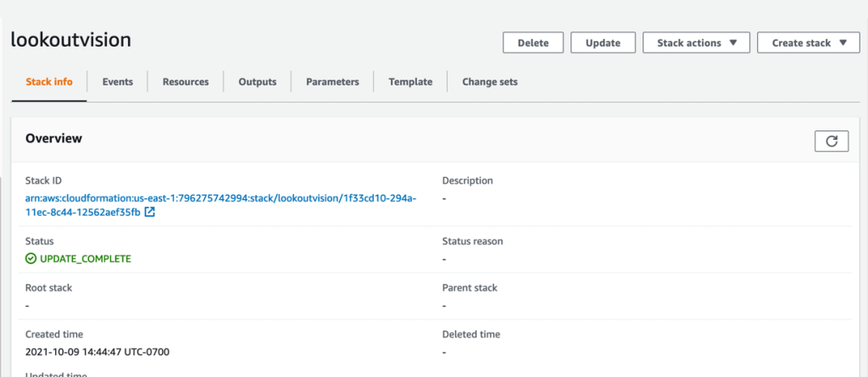The image size is (868, 377).
Task: Follow the Stack ID ARN link
Action: (220, 198)
